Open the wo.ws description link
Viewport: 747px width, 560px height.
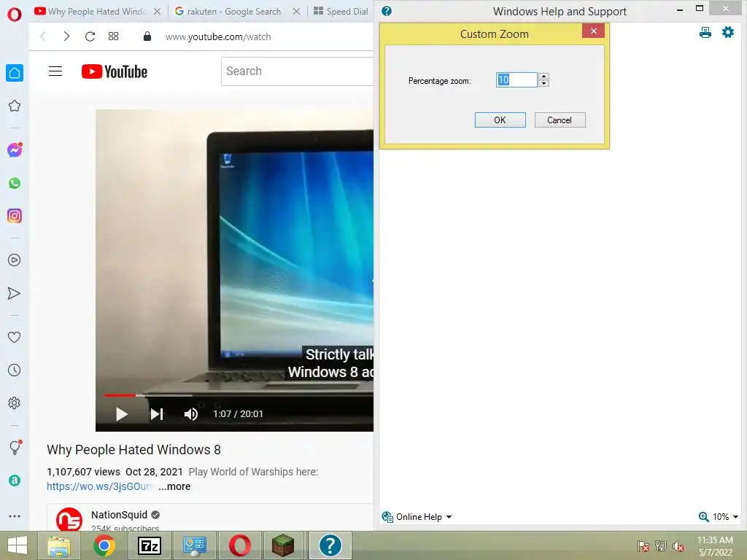[x=99, y=486]
